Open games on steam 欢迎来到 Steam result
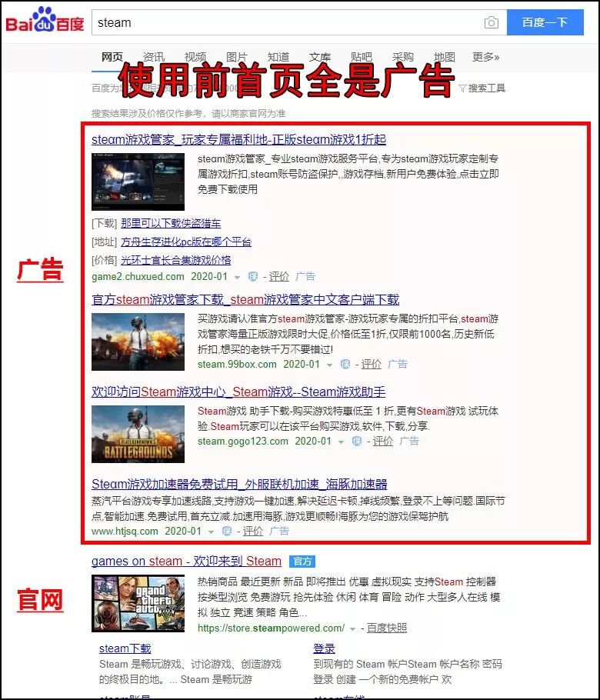 (x=186, y=562)
